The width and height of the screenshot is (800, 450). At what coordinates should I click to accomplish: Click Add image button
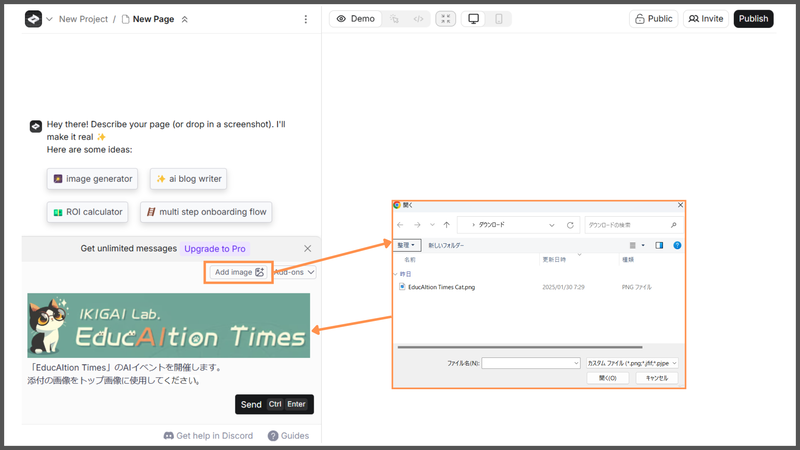point(239,272)
